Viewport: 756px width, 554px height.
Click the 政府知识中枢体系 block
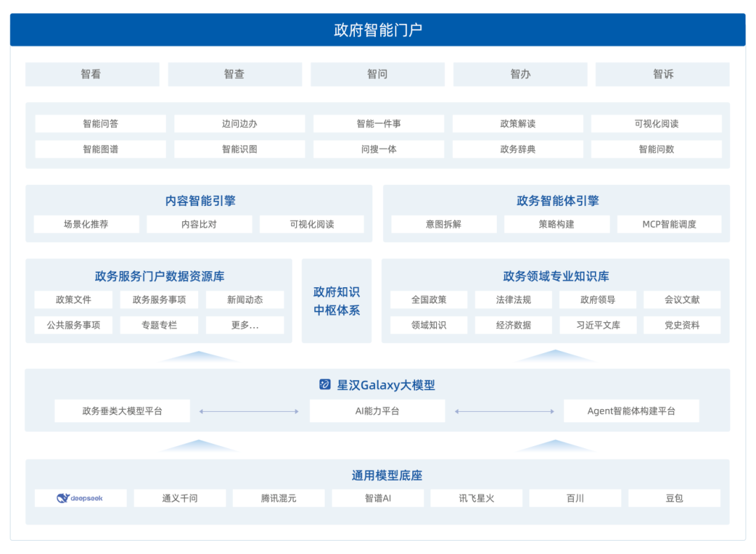click(x=337, y=301)
